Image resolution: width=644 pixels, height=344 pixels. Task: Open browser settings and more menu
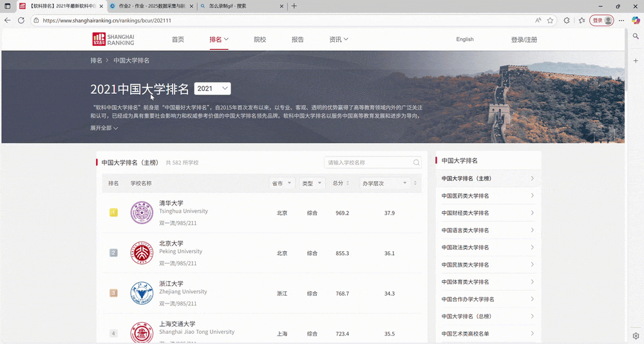(x=621, y=20)
